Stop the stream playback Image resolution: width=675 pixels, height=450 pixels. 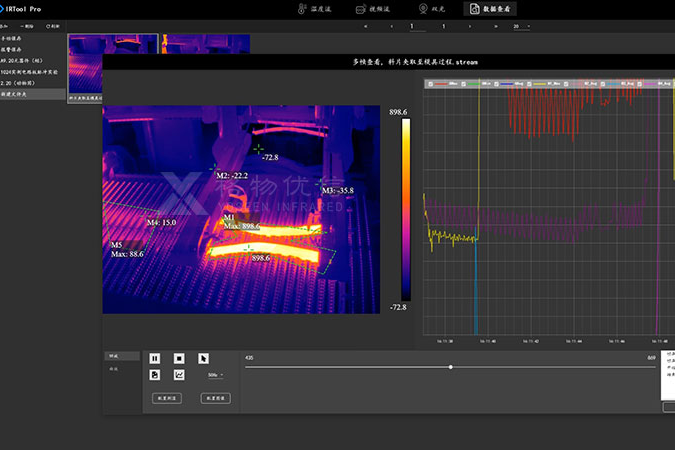pos(179,358)
